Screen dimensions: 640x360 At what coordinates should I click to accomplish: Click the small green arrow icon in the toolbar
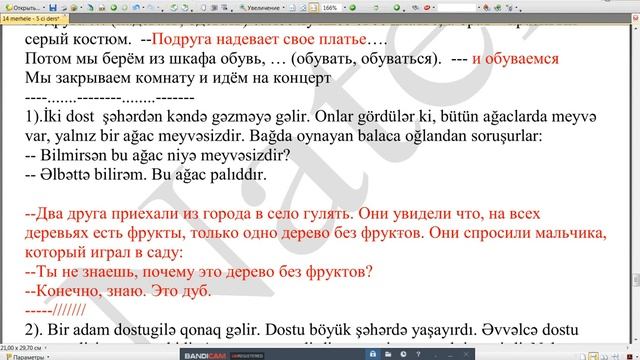point(376,8)
